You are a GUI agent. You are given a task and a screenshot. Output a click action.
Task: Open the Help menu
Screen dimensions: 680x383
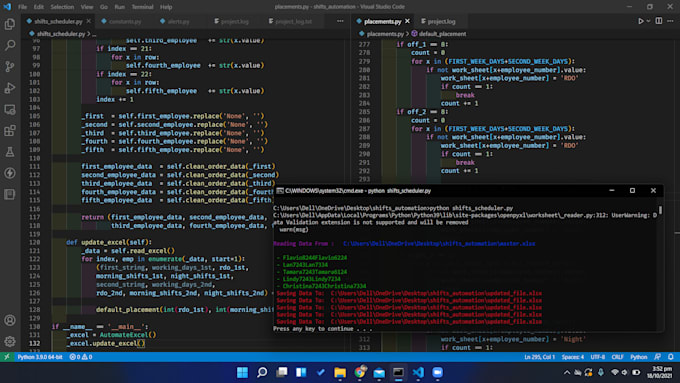tap(166, 7)
